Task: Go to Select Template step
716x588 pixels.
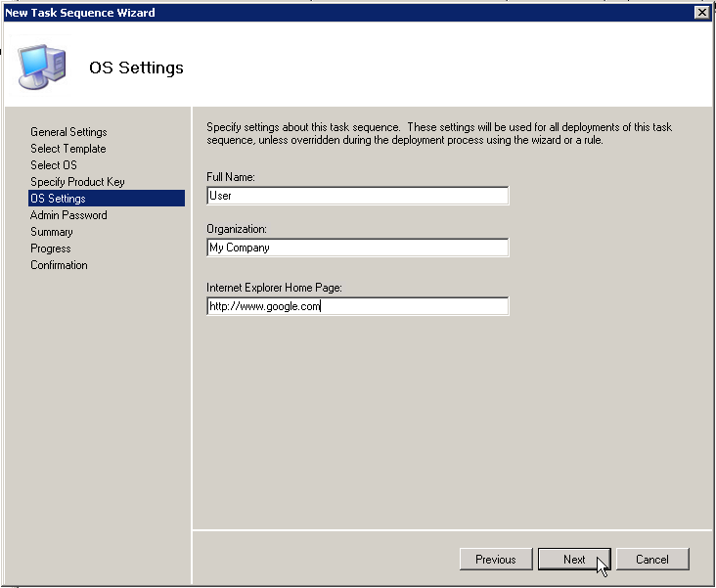Action: click(x=67, y=149)
